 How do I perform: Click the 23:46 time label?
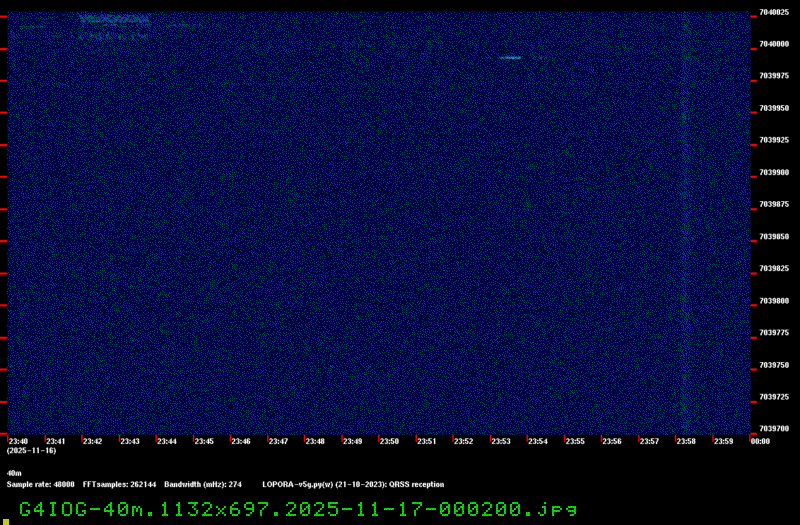tap(241, 441)
